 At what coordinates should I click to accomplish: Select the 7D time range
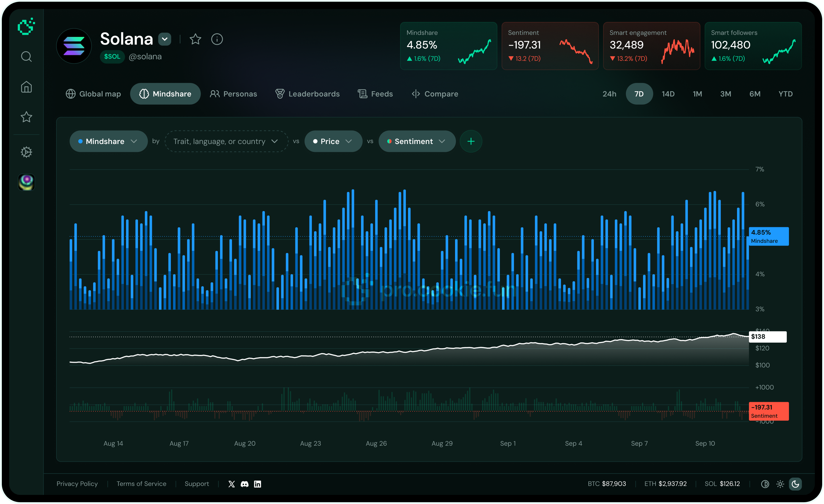(639, 94)
